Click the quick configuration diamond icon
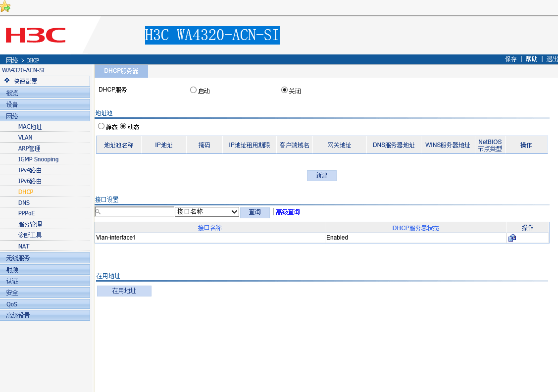This screenshot has height=392, width=558. tap(7, 81)
